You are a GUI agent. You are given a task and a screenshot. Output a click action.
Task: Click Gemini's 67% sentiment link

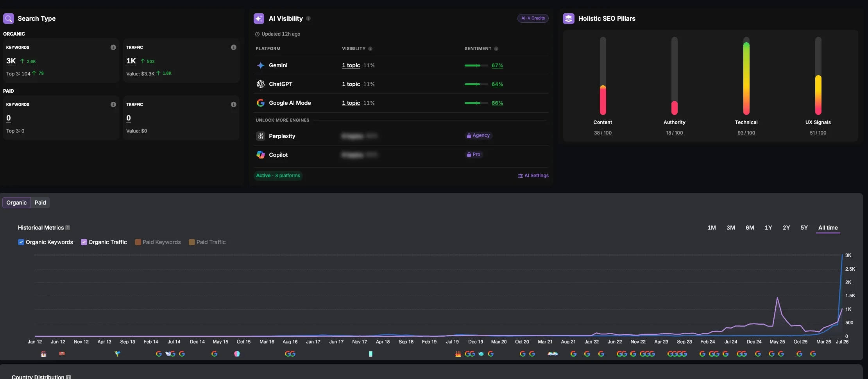click(498, 65)
